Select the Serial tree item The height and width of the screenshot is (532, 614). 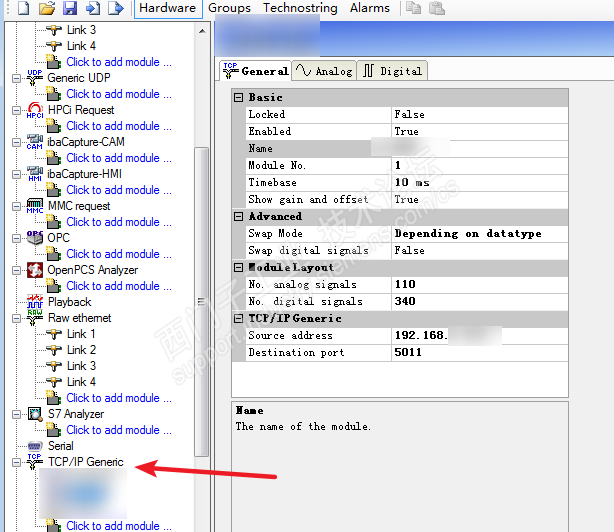point(60,446)
